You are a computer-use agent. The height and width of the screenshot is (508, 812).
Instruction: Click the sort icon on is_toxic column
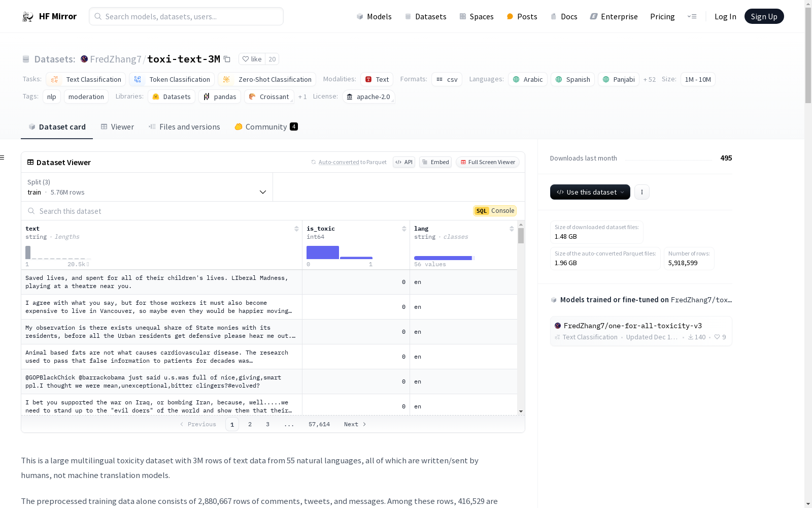(x=404, y=229)
